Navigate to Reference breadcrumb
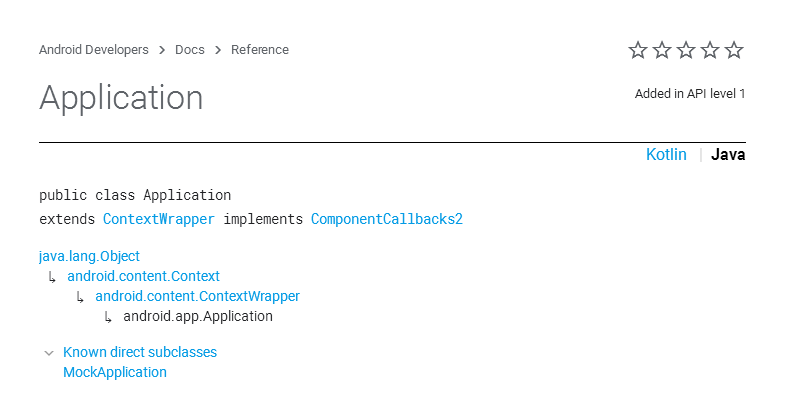786x408 pixels. (x=260, y=50)
